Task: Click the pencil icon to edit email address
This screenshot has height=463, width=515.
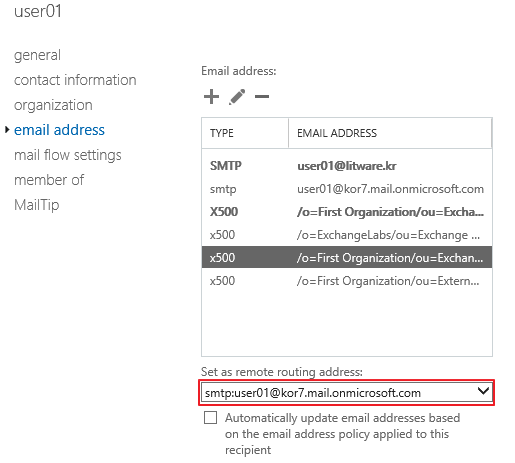Action: coord(237,97)
